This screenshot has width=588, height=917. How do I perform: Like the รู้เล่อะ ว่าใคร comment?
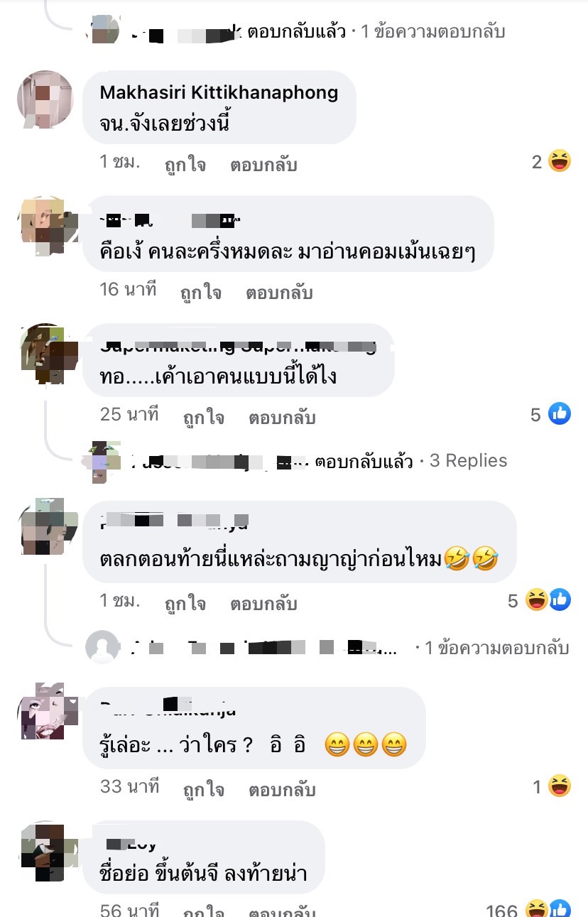point(203,789)
